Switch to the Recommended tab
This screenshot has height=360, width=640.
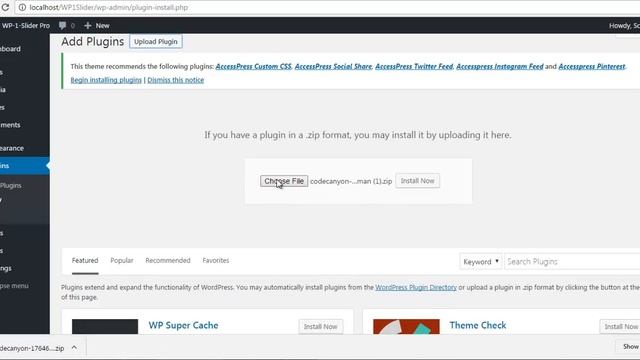click(168, 260)
